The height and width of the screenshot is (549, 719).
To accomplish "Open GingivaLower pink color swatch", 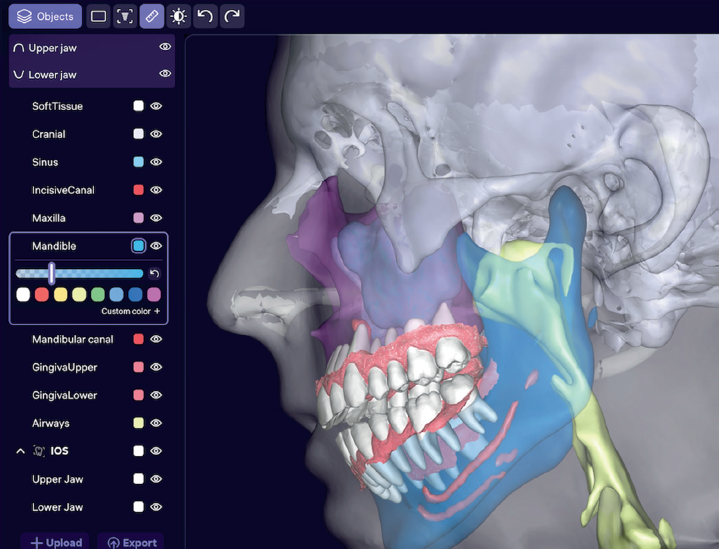I will [138, 395].
